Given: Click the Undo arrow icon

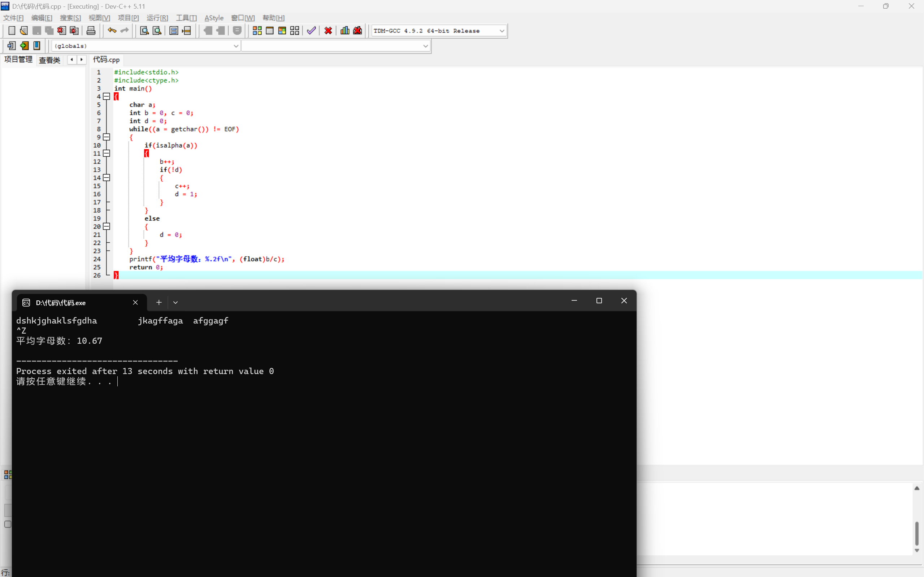Looking at the screenshot, I should pyautogui.click(x=112, y=31).
